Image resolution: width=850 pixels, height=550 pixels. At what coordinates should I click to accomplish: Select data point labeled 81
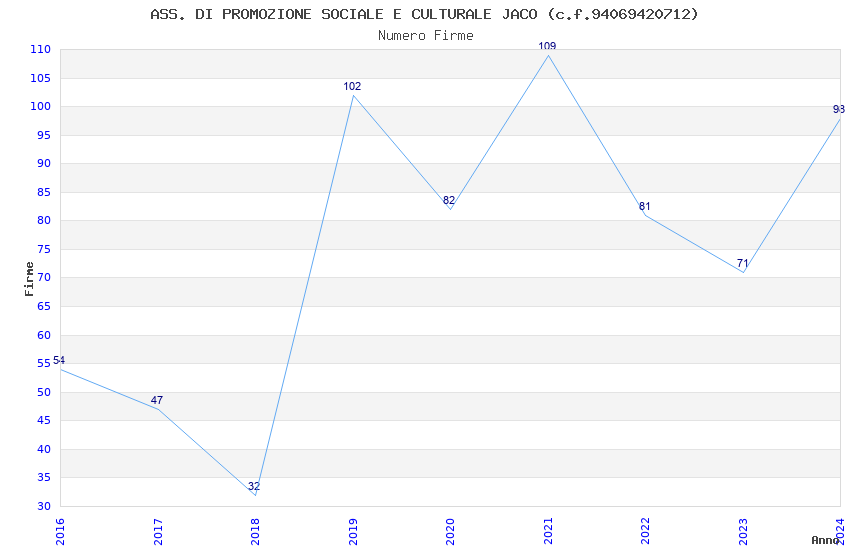pos(645,206)
